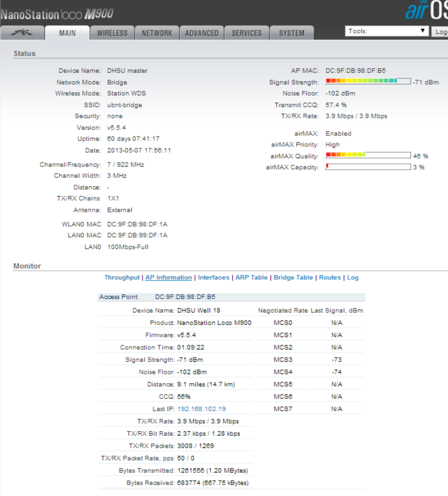
Task: Open the SYSTEM tab
Action: [291, 33]
